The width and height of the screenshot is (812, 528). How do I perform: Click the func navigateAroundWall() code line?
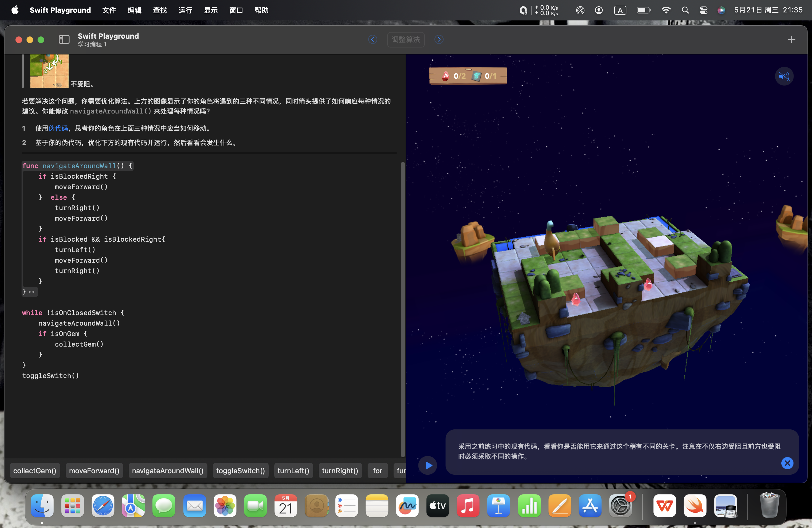tap(77, 166)
